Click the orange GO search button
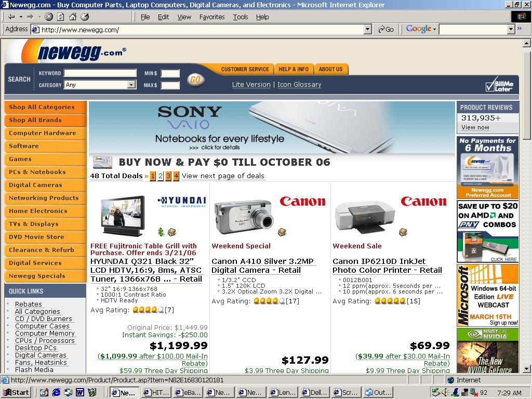The width and height of the screenshot is (532, 399). click(x=195, y=79)
